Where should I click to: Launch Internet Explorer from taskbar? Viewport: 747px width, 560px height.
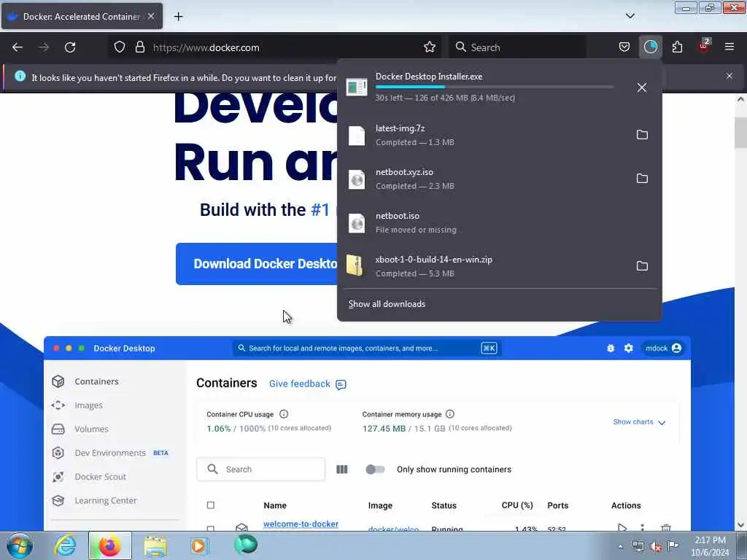65,545
